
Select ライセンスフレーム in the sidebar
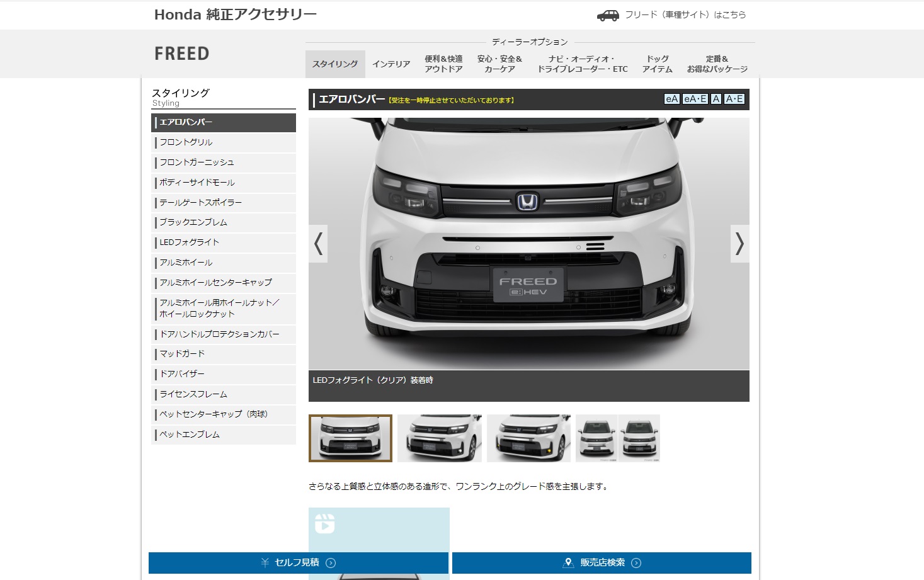click(x=224, y=394)
